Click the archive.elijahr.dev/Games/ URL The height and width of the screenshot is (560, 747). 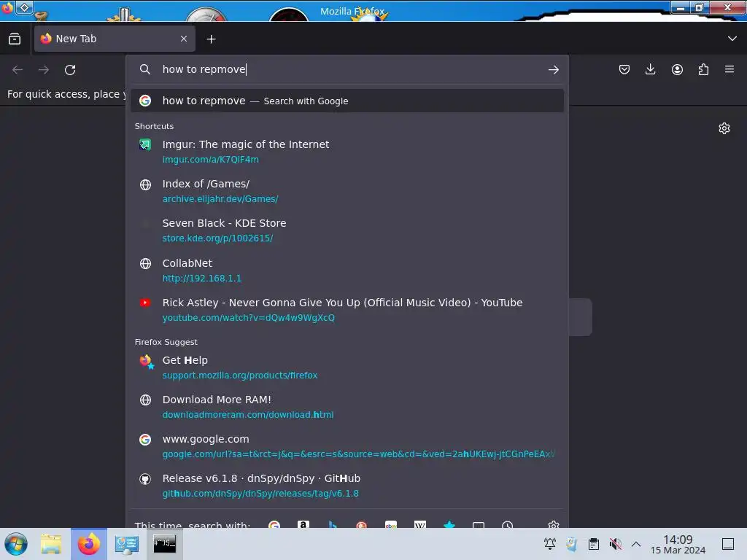pos(220,199)
